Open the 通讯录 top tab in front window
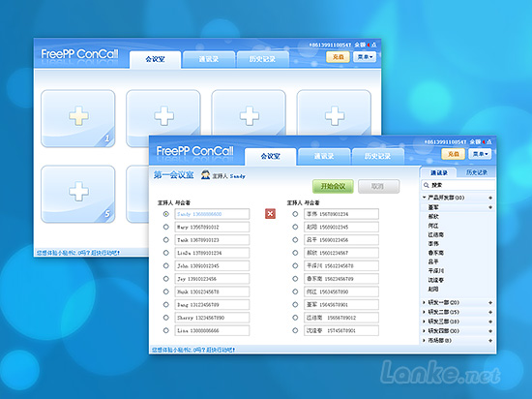This screenshot has height=399, width=532. (x=324, y=157)
